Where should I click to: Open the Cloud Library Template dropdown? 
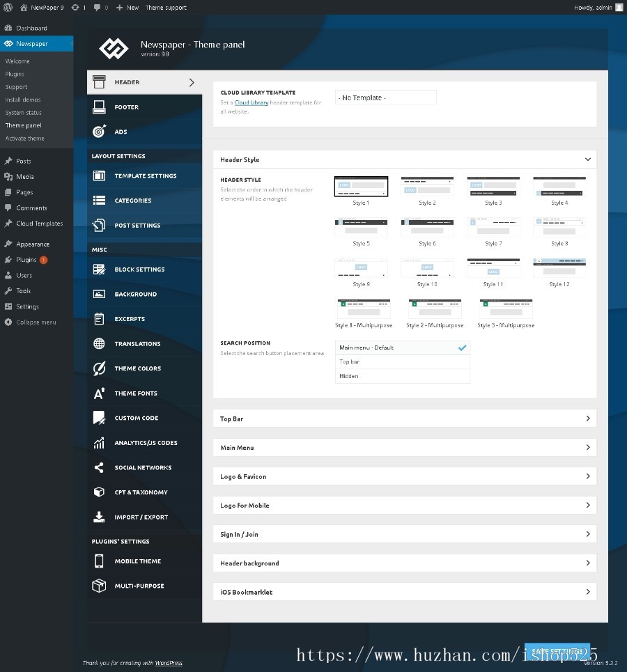click(x=385, y=98)
